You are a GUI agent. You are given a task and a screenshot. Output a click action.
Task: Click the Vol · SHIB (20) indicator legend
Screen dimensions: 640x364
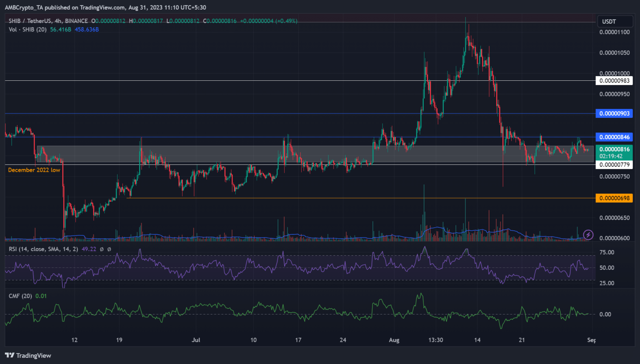(x=27, y=30)
